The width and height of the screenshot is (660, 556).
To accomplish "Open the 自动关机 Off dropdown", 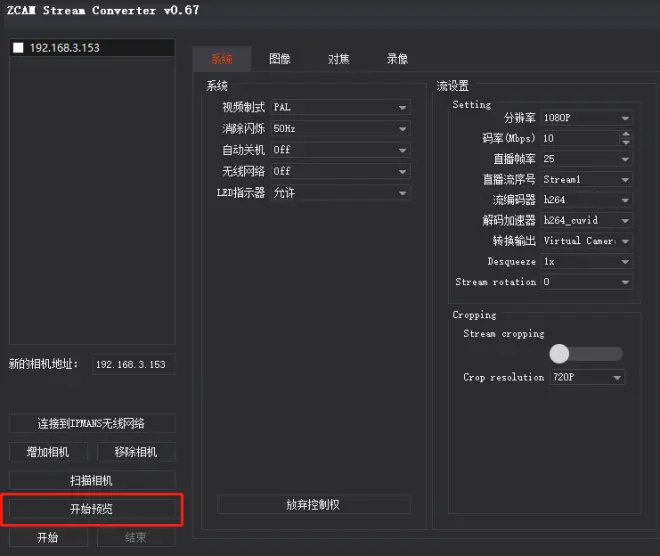I will coord(341,150).
